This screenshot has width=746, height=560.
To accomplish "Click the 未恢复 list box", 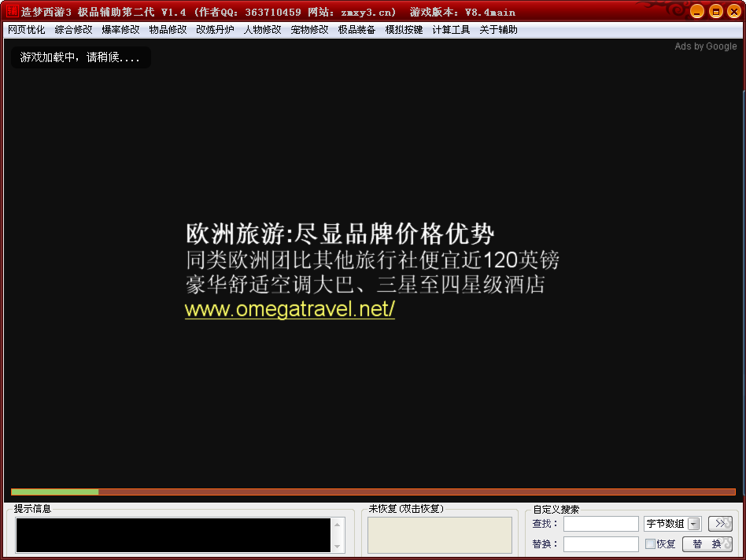I will pos(440,536).
